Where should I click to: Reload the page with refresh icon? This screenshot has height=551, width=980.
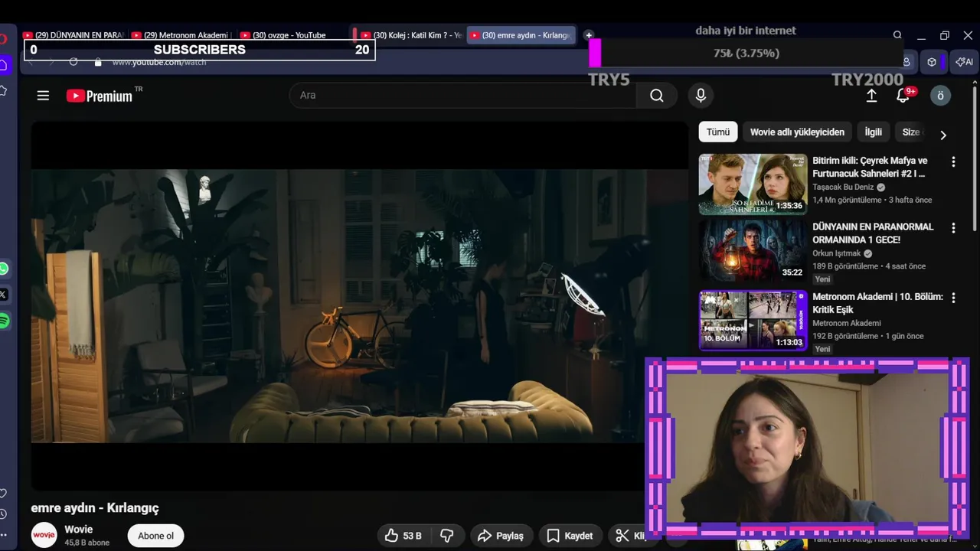pyautogui.click(x=73, y=62)
